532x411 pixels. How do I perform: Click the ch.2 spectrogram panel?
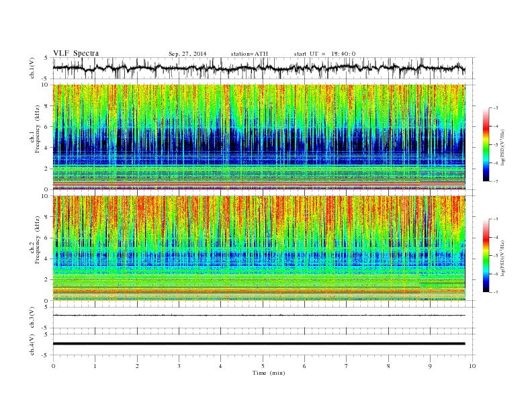coord(259,248)
